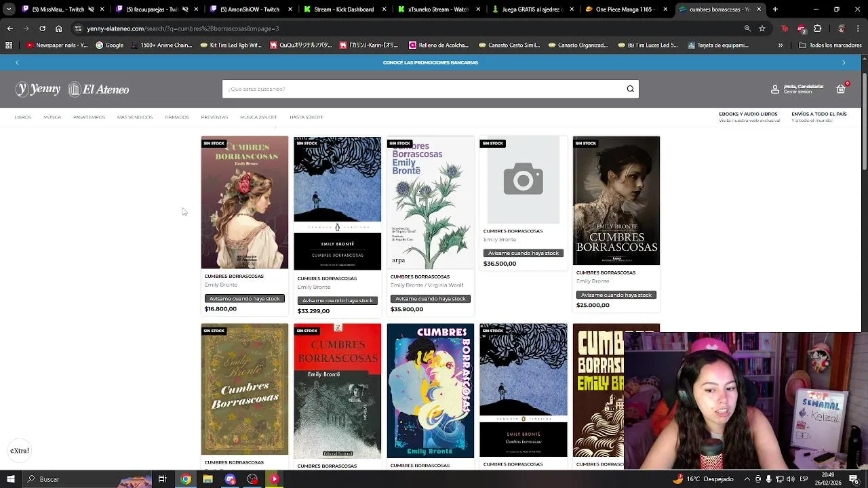The width and height of the screenshot is (868, 488).
Task: Open the shopping cart icon
Action: pos(841,89)
